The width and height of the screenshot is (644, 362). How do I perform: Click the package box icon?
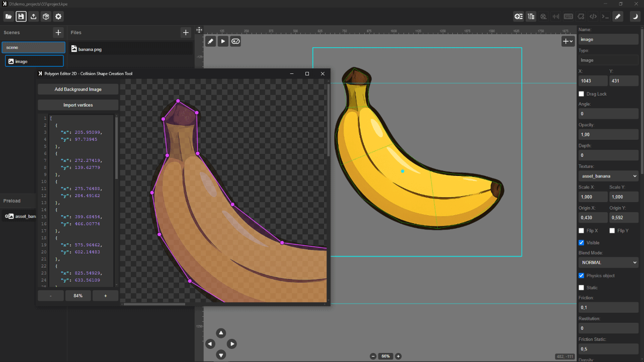[46, 17]
